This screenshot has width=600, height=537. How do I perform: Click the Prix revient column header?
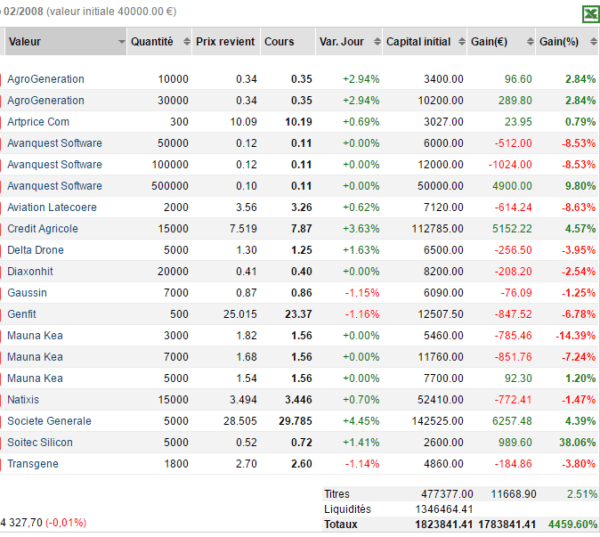click(226, 41)
